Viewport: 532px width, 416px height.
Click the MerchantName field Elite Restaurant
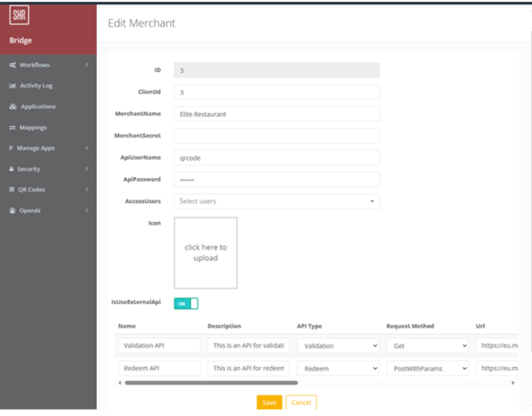[x=276, y=114]
